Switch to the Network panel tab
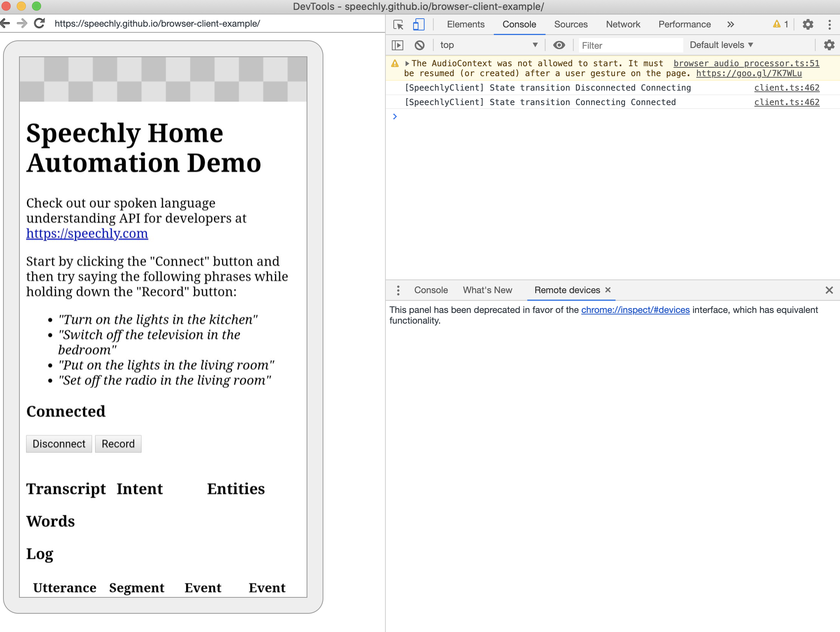The height and width of the screenshot is (632, 840). point(623,24)
